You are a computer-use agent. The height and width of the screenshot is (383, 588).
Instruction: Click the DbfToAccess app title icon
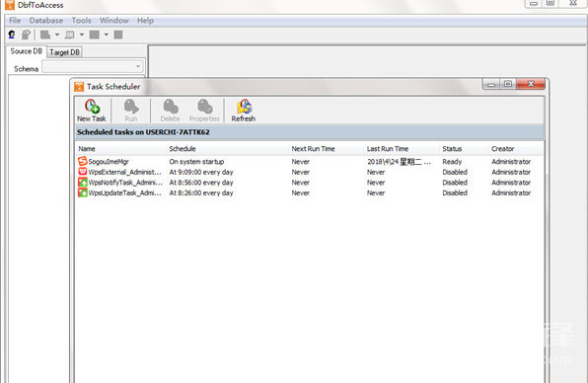(10, 5)
